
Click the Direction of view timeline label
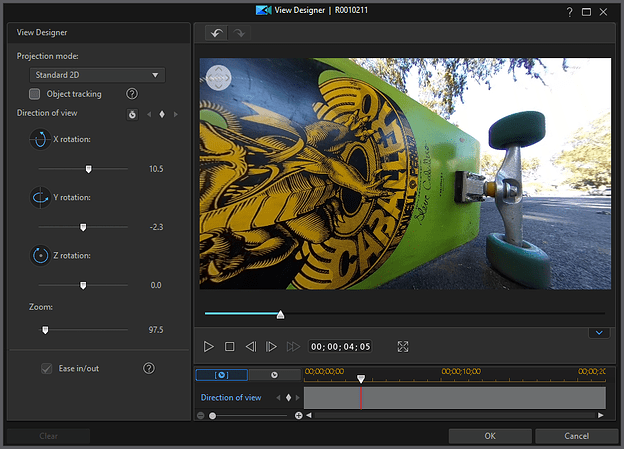231,398
